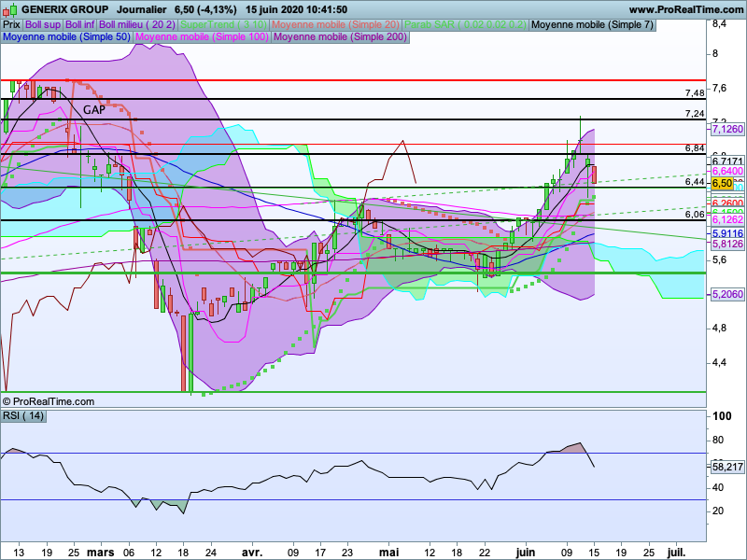Click the juil. month label on time axis

[676, 553]
